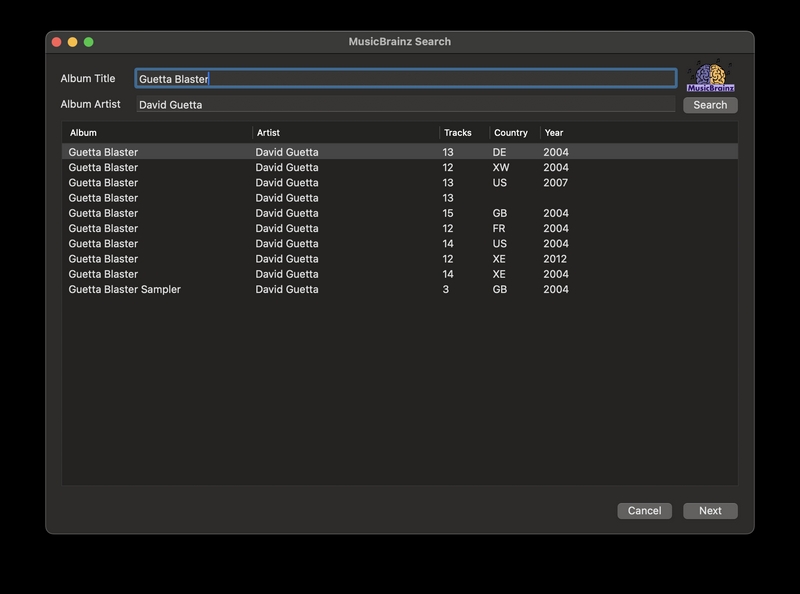
Task: Select the Guetta Blaster XE 2012 row
Action: click(400, 259)
